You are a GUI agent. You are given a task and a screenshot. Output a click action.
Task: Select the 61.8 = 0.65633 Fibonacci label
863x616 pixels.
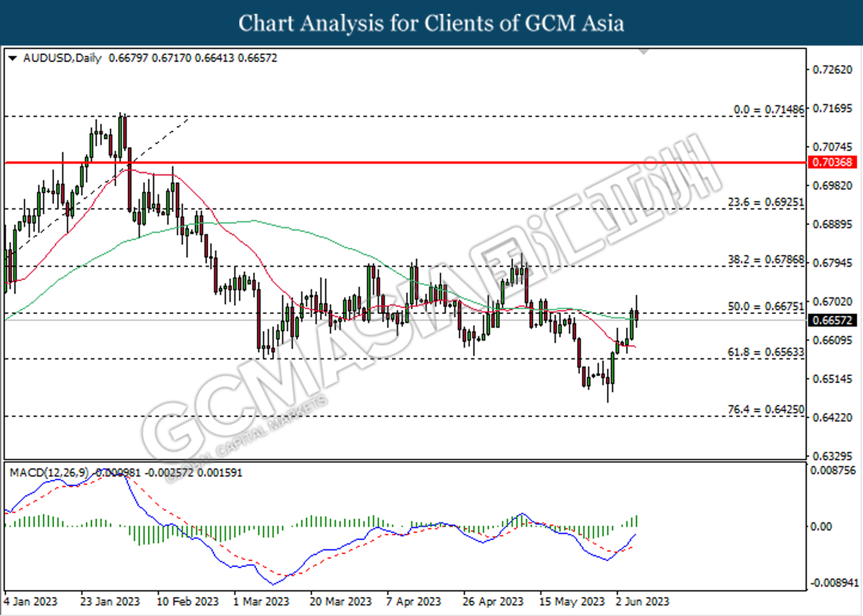(765, 352)
